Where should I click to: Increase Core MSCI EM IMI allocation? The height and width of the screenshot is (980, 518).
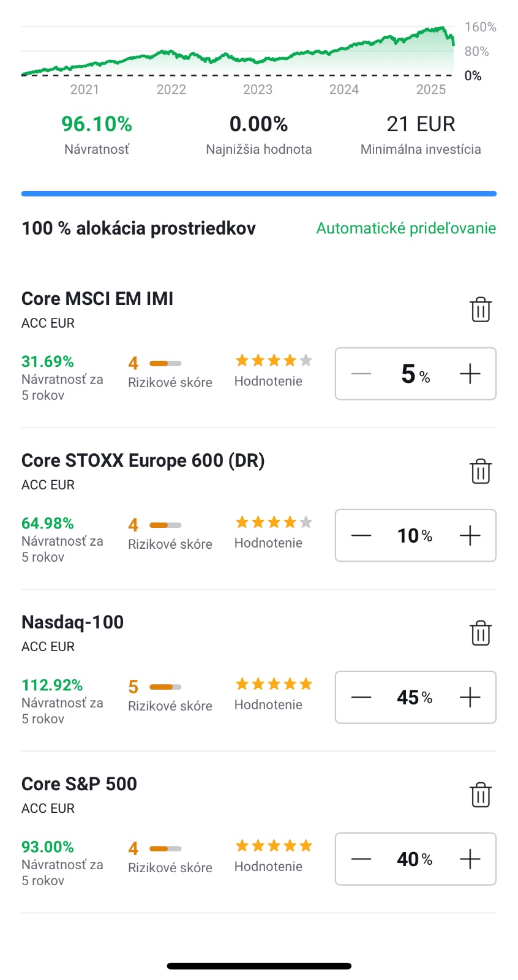[470, 374]
